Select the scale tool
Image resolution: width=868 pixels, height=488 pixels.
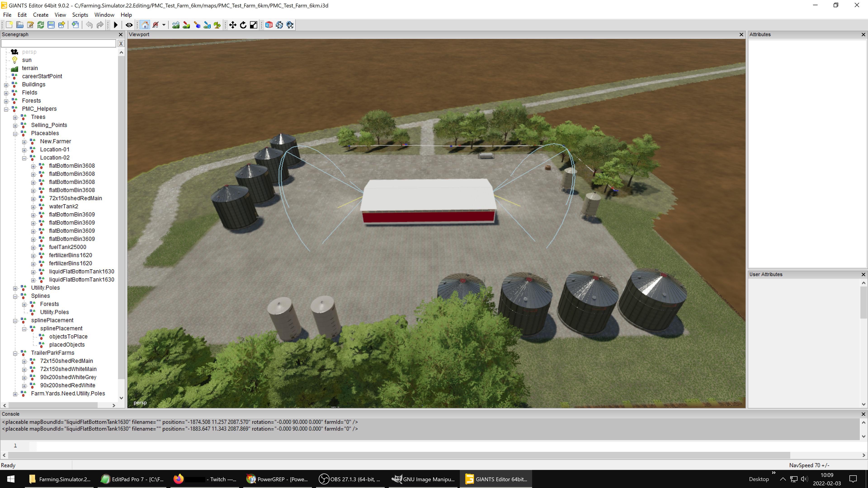pos(254,25)
